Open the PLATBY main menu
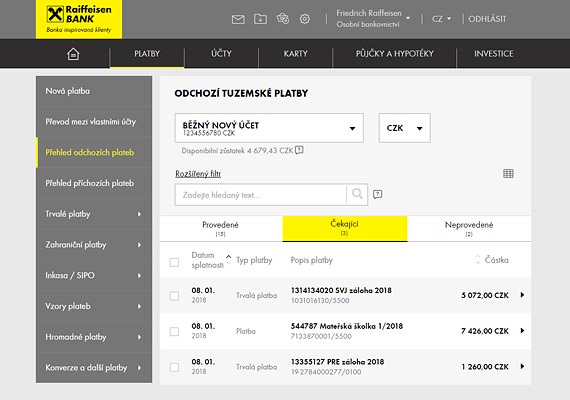The image size is (570, 400). click(147, 54)
